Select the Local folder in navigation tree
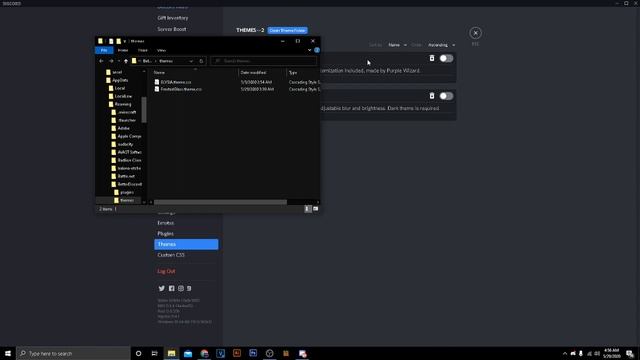The height and width of the screenshot is (360, 640). point(117,88)
